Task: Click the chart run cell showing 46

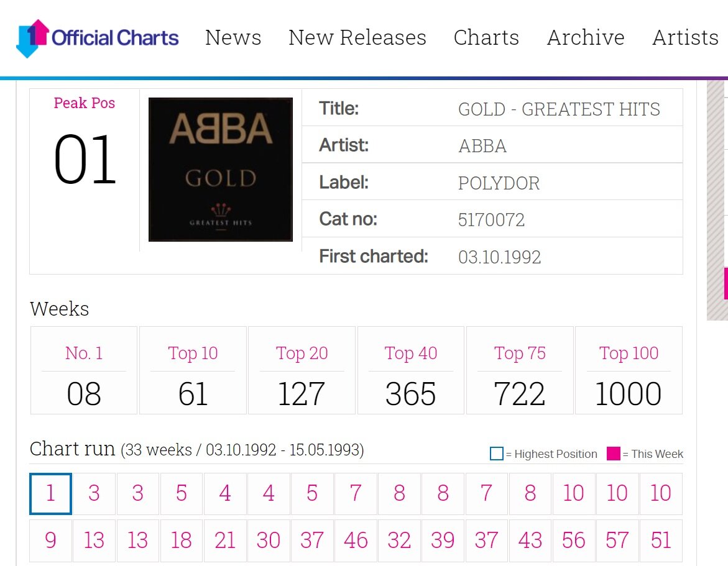Action: pyautogui.click(x=356, y=541)
